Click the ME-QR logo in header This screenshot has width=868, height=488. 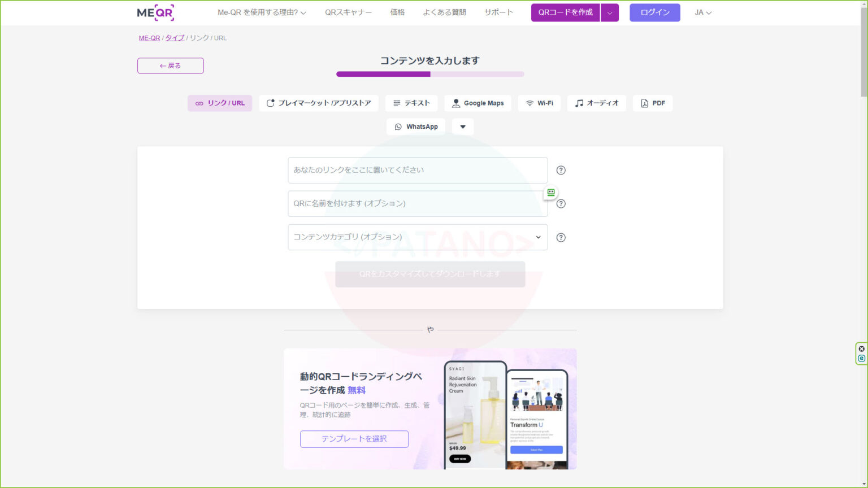point(155,12)
